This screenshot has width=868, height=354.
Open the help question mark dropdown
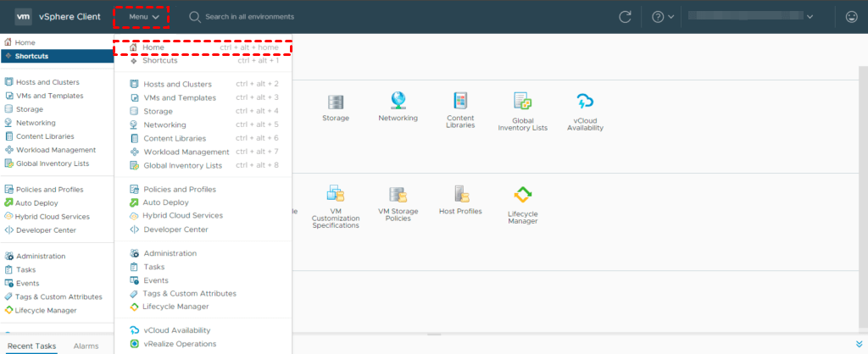point(663,17)
